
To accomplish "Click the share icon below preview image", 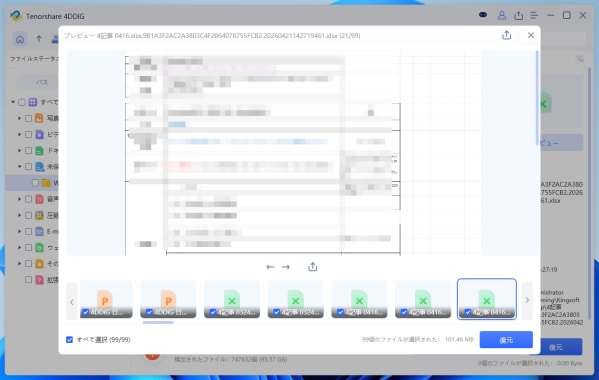I will 312,267.
